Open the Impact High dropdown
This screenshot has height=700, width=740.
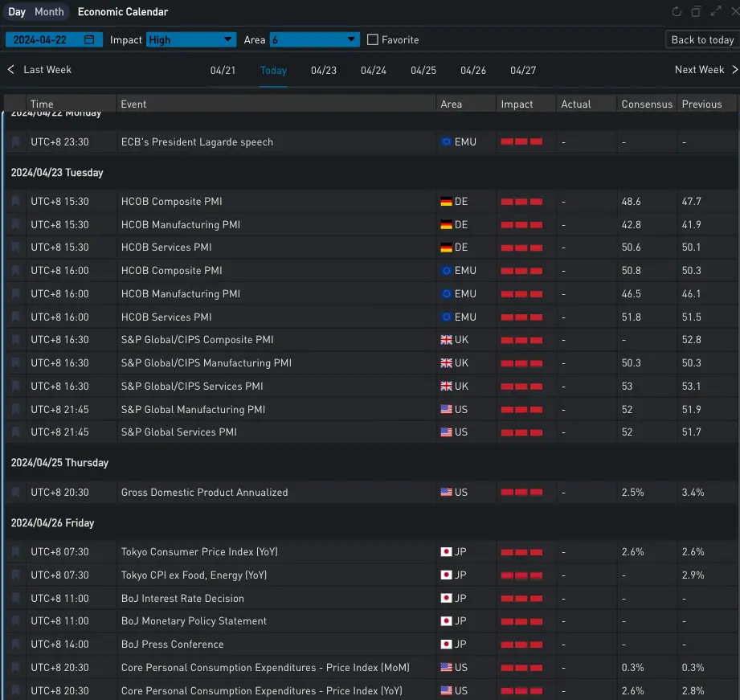[x=191, y=40]
